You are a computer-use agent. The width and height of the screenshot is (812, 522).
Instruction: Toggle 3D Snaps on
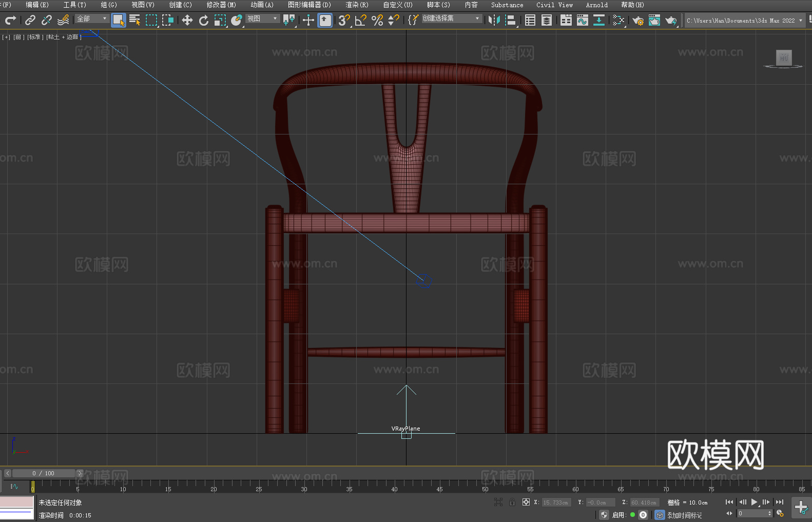pyautogui.click(x=344, y=20)
